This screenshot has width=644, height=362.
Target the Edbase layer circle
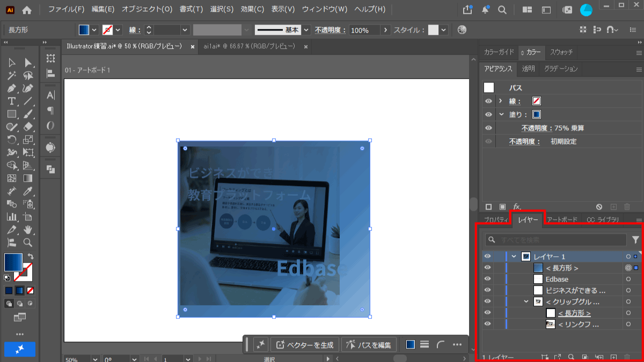point(628,279)
